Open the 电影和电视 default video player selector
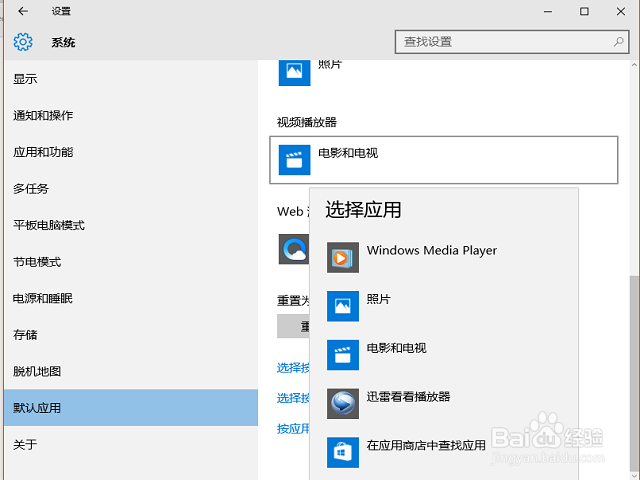Viewport: 640px width, 480px height. 444,160
